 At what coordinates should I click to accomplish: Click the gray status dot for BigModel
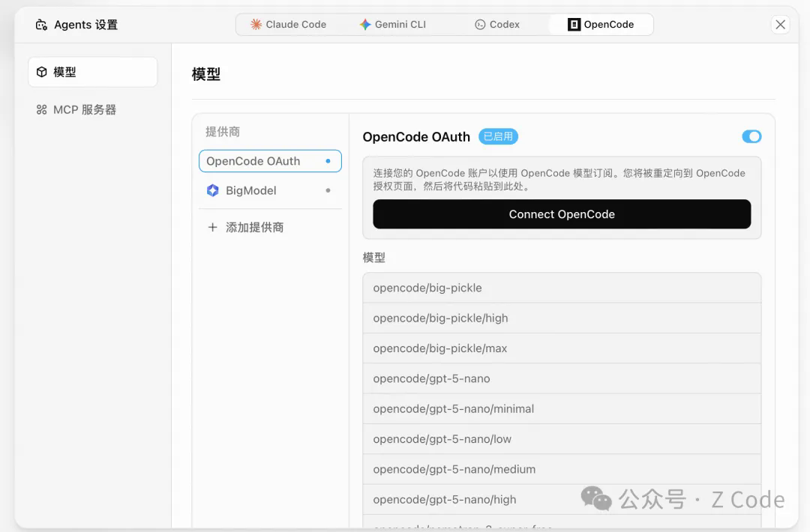tap(328, 190)
